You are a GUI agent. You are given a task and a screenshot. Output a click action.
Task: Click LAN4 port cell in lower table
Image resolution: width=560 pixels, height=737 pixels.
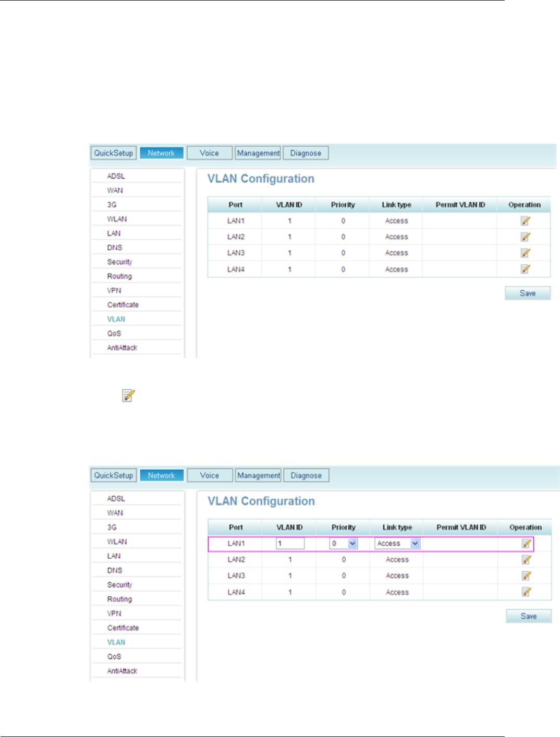click(x=236, y=592)
